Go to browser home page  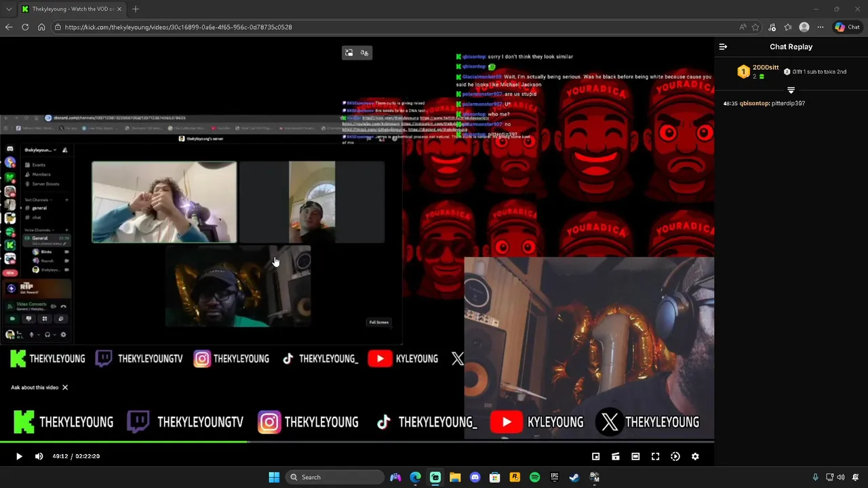[x=41, y=27]
